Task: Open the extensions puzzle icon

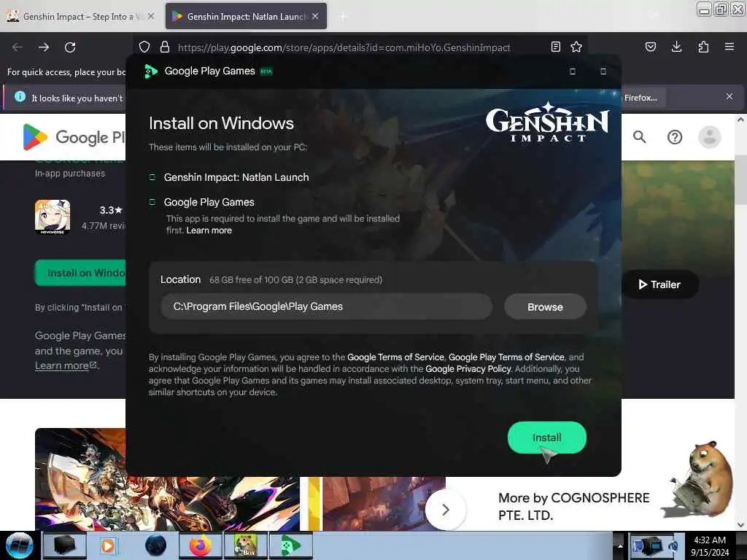Action: tap(703, 47)
